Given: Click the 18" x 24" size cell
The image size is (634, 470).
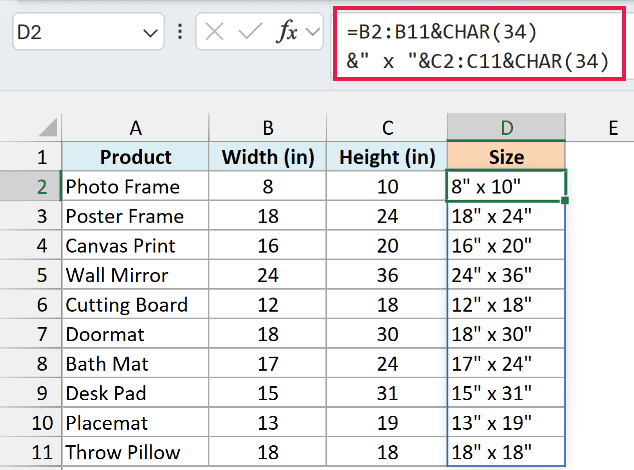Looking at the screenshot, I should 506,216.
